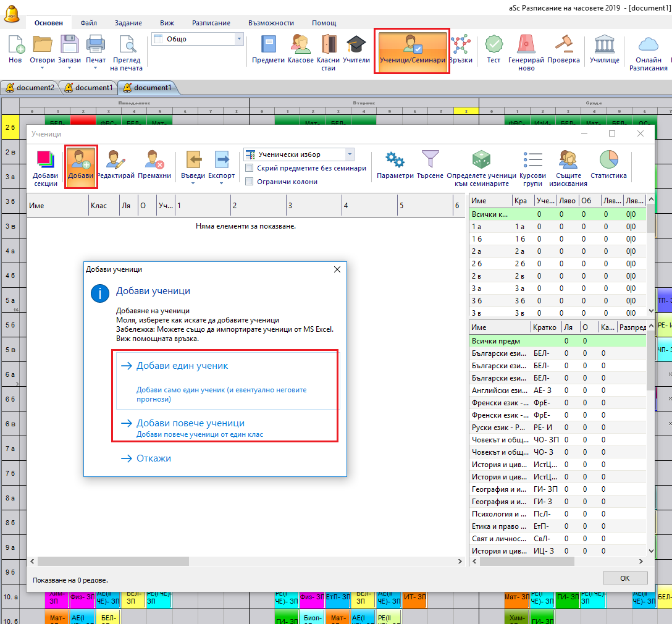Toggle the Ограничи колони checkbox
Viewport: 672px width, 624px height.
click(250, 182)
